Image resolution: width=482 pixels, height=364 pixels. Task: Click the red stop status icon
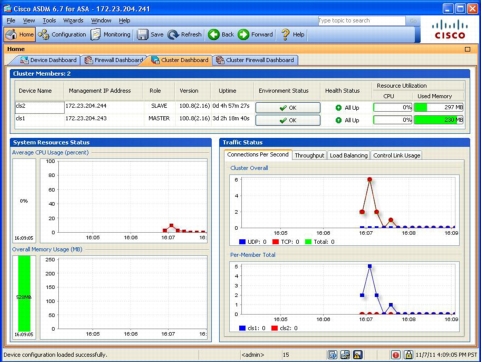click(x=396, y=355)
